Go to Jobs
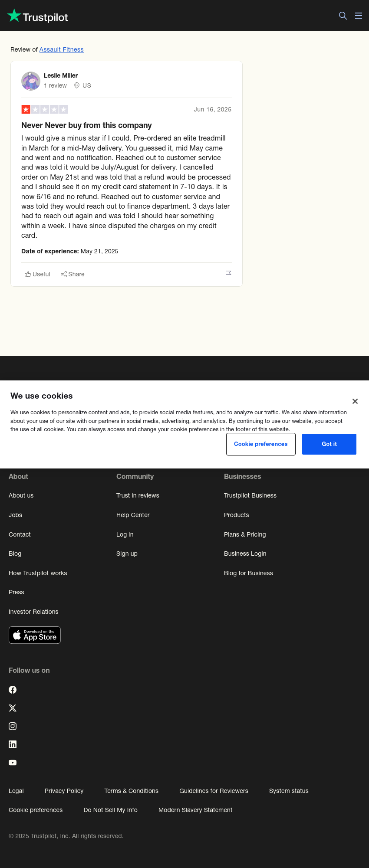The image size is (369, 868). [16, 515]
